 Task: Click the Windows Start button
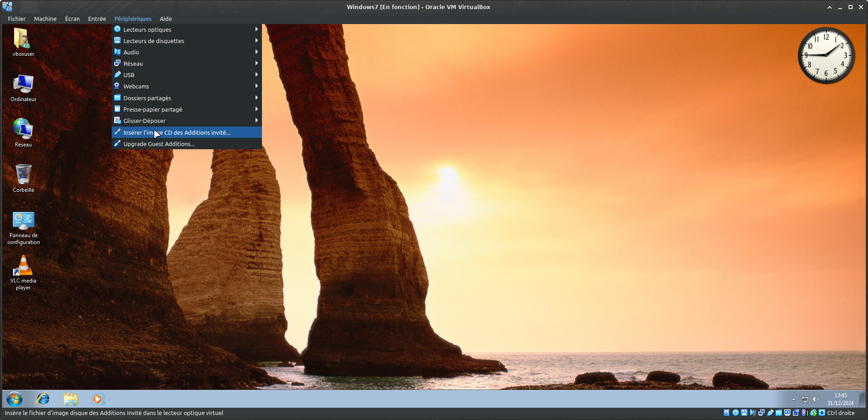click(15, 399)
